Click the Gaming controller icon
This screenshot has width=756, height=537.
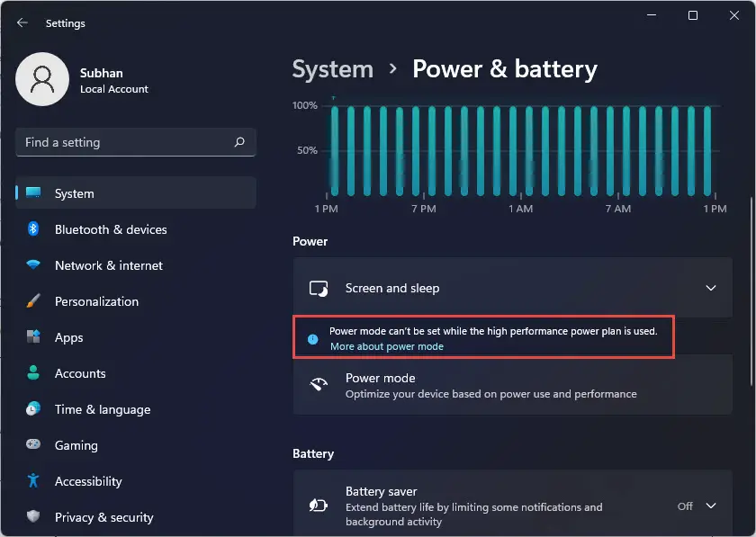(33, 444)
